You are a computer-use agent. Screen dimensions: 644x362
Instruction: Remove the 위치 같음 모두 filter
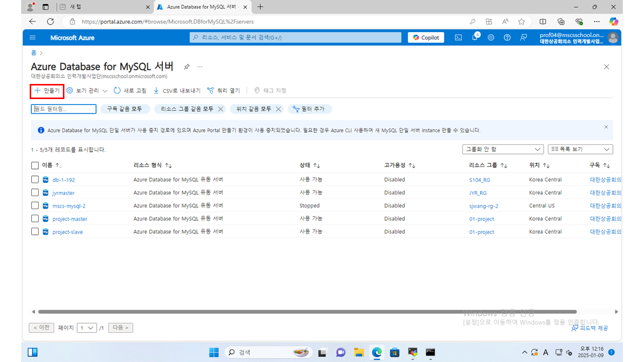pyautogui.click(x=278, y=109)
